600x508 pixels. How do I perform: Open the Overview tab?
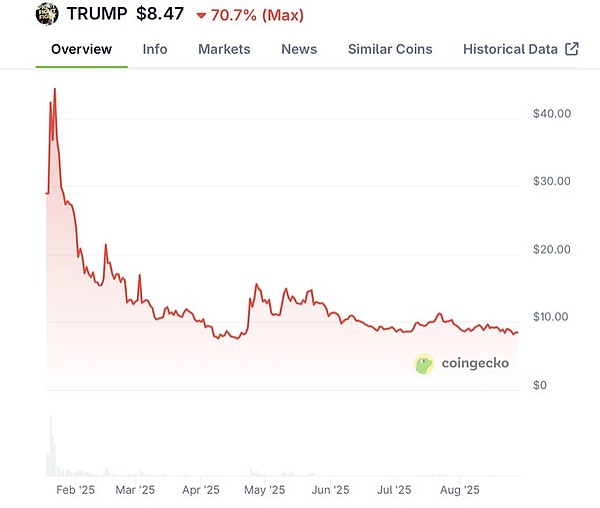tap(82, 49)
